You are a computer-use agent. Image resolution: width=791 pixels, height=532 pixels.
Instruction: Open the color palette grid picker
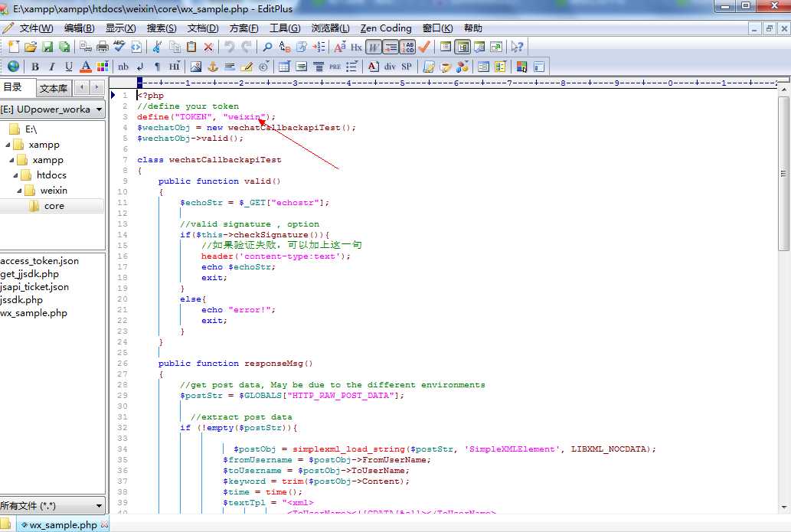tap(103, 67)
